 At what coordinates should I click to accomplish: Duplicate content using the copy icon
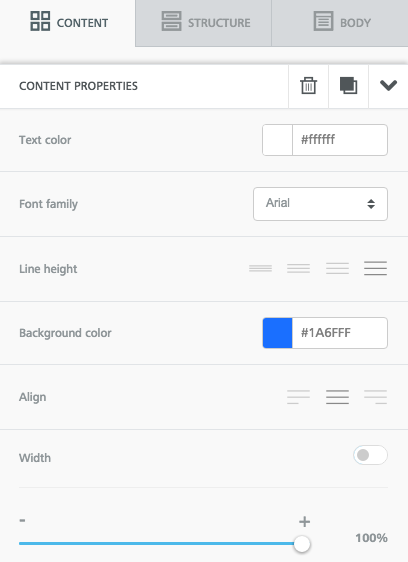pyautogui.click(x=348, y=86)
